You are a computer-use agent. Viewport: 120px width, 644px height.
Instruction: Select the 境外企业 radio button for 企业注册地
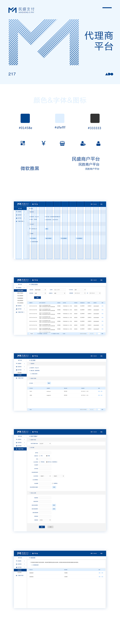point(47,462)
